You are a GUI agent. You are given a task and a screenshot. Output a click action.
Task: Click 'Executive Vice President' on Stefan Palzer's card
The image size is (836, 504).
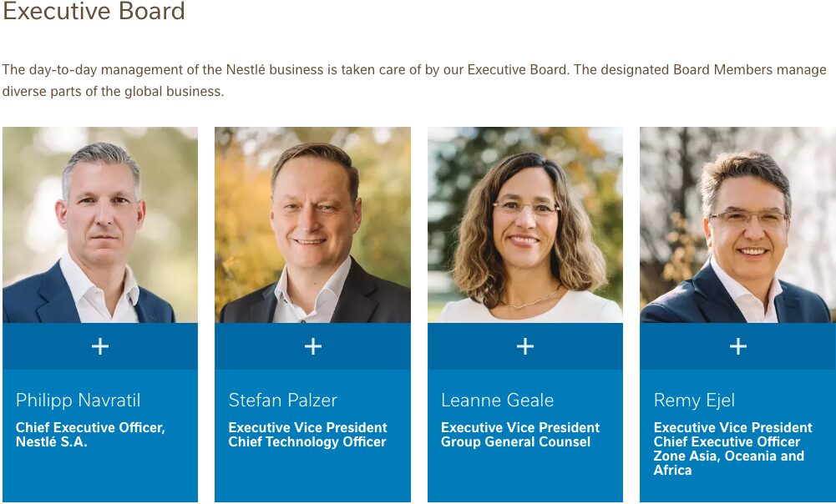coord(308,427)
